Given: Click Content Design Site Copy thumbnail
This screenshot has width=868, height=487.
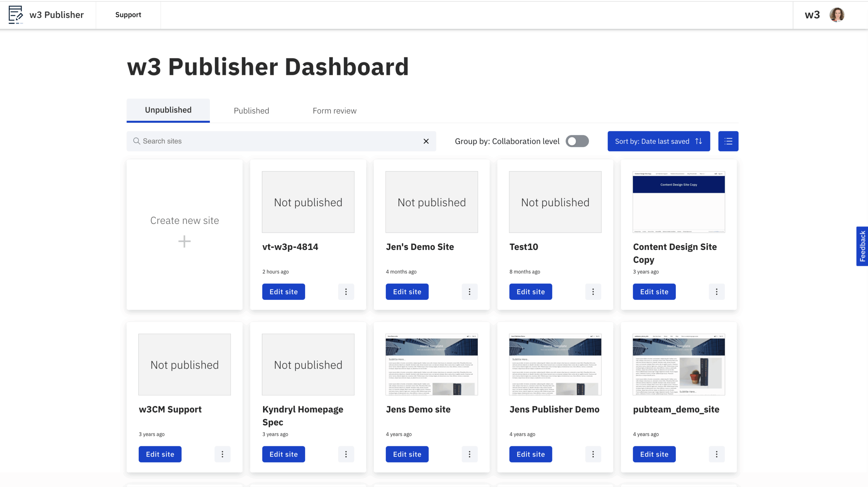Looking at the screenshot, I should (x=679, y=202).
